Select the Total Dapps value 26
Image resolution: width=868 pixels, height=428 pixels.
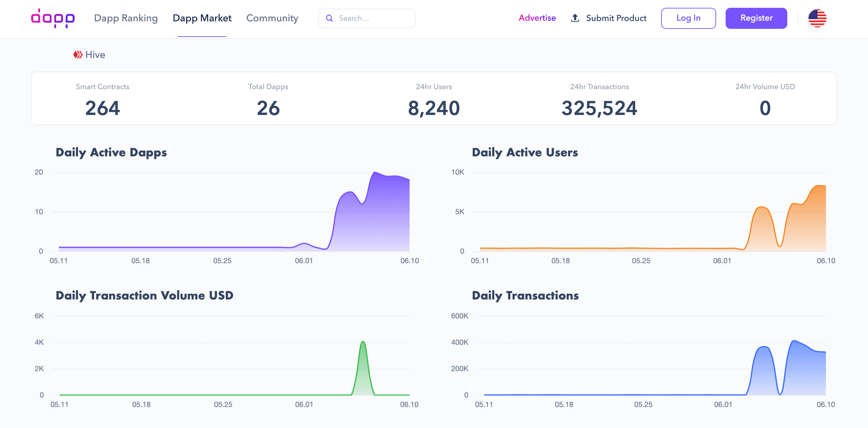point(268,108)
